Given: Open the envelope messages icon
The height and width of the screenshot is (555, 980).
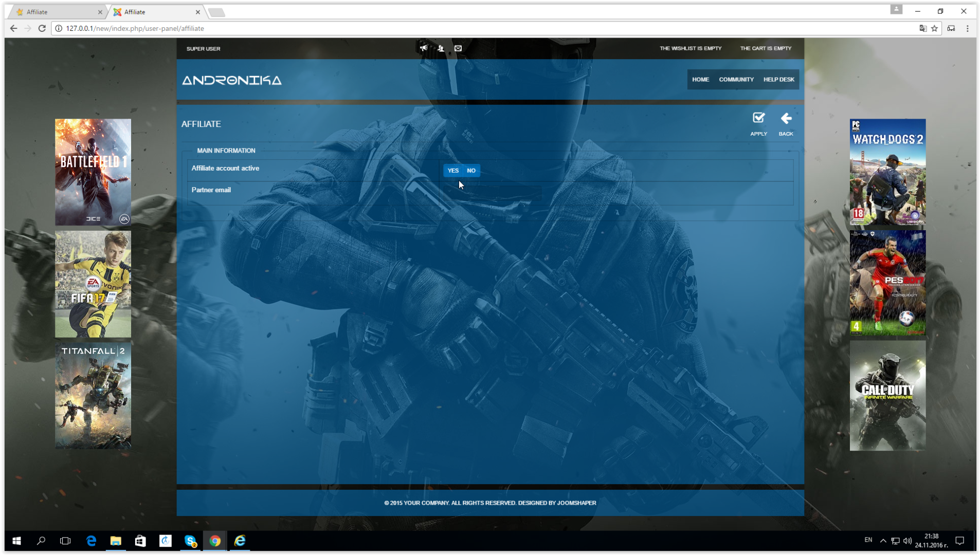Looking at the screenshot, I should (458, 48).
